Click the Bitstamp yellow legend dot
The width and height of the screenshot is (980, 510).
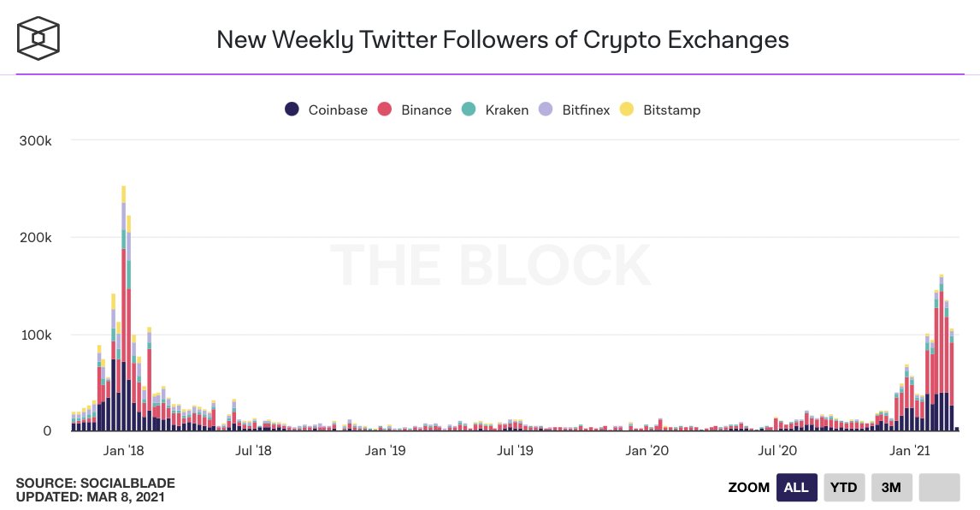tap(627, 110)
